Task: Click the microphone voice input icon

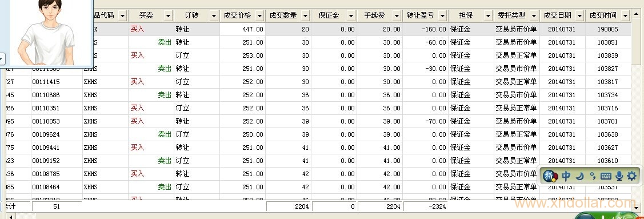Action: point(619,176)
